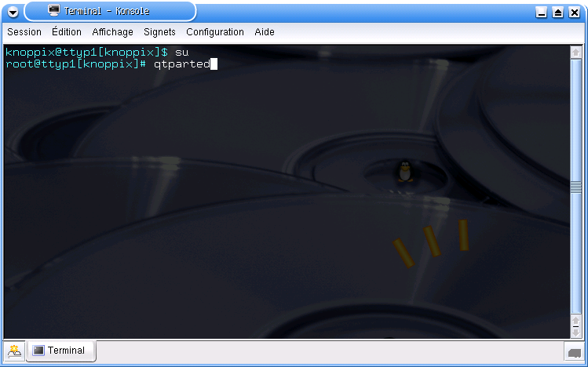Open the Session menu
Viewport: 588px width, 367px height.
point(24,32)
